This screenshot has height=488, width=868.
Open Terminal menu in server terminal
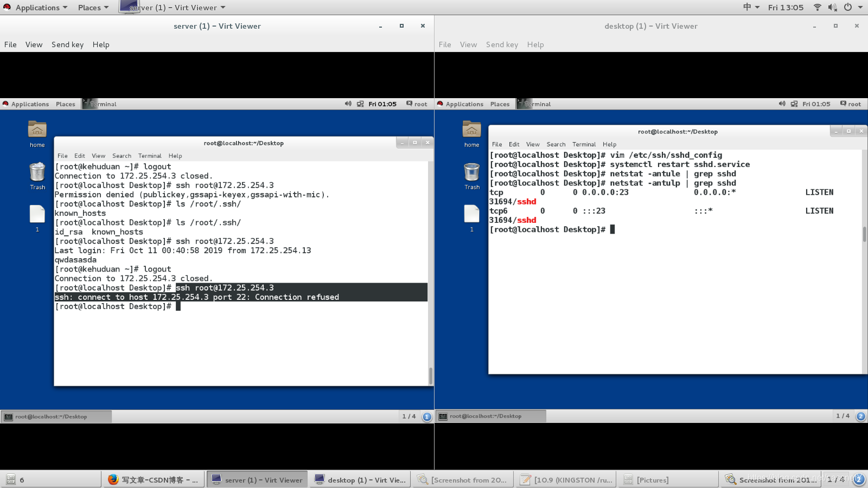[150, 156]
